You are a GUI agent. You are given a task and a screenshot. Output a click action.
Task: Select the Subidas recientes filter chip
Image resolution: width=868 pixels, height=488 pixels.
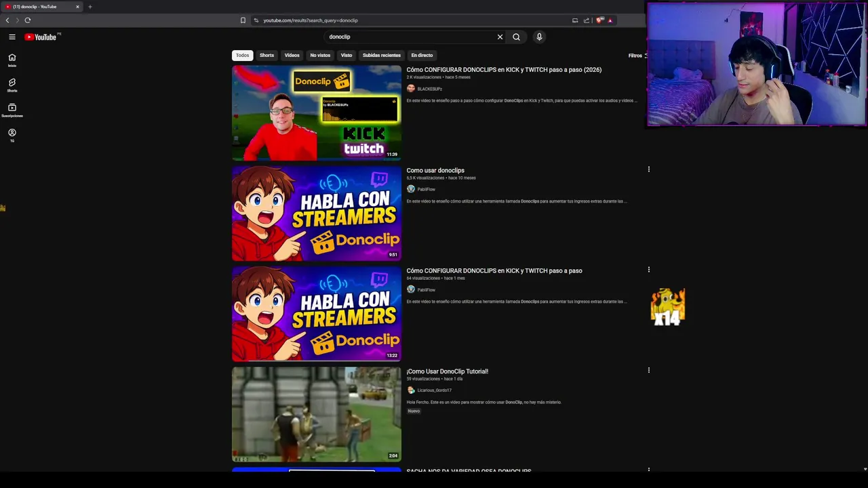[381, 55]
